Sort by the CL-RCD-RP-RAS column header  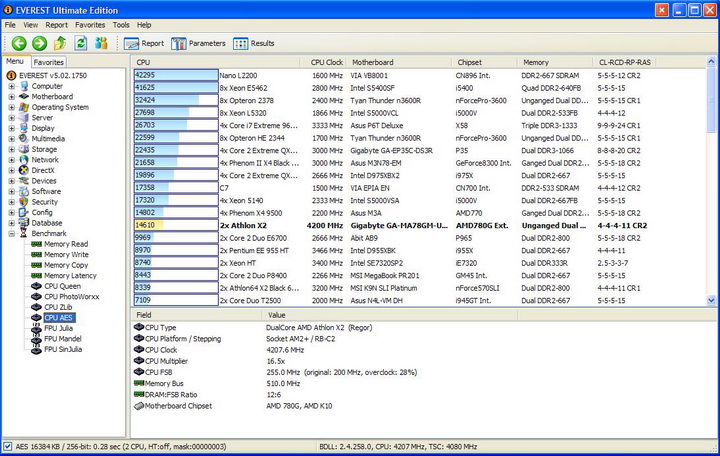624,62
